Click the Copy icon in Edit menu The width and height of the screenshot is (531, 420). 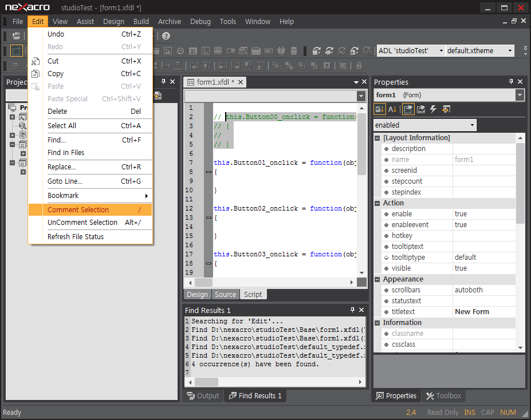coord(36,74)
